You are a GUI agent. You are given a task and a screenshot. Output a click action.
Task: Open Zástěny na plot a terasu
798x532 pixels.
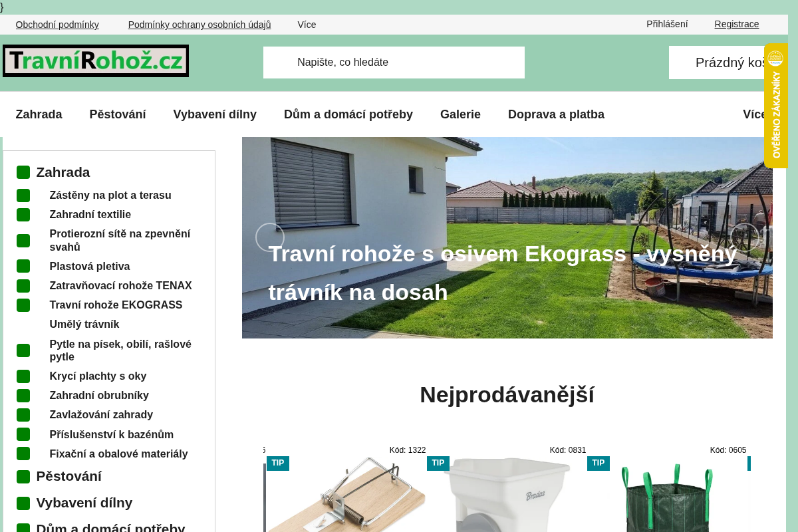(x=110, y=196)
